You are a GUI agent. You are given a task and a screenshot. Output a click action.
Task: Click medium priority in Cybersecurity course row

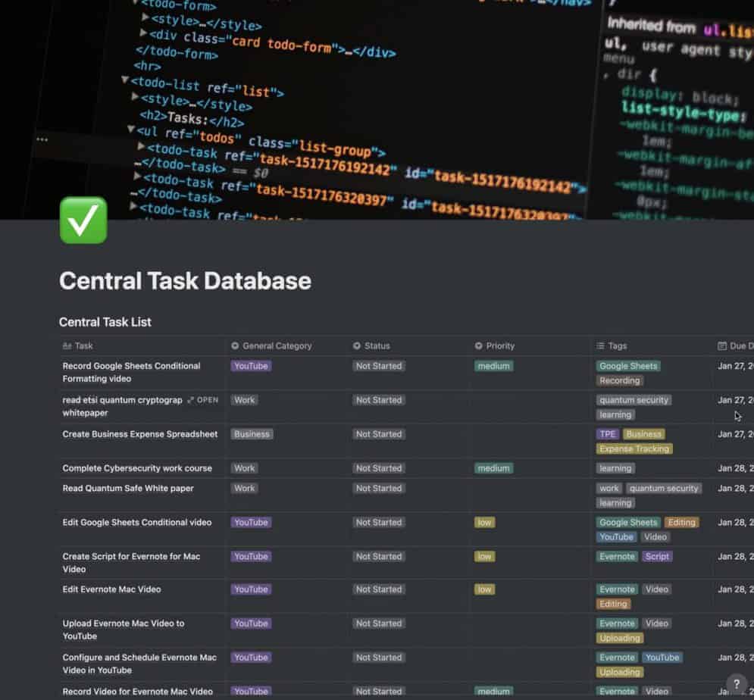point(493,468)
